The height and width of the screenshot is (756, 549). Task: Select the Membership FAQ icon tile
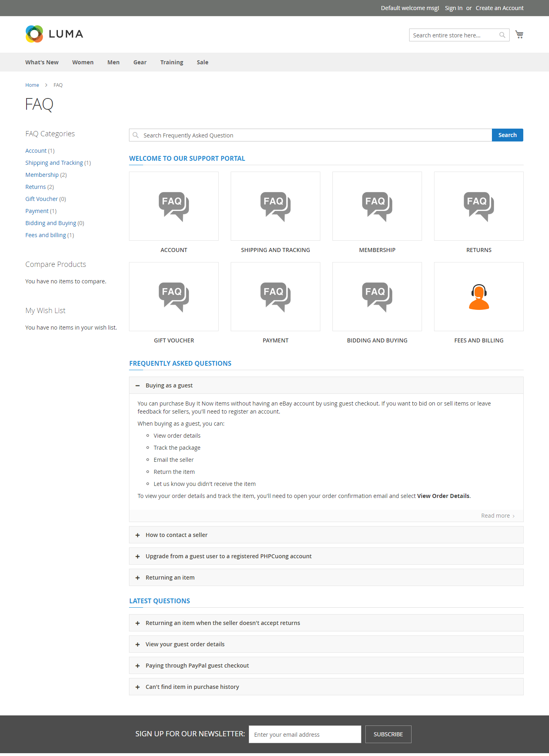pyautogui.click(x=377, y=206)
